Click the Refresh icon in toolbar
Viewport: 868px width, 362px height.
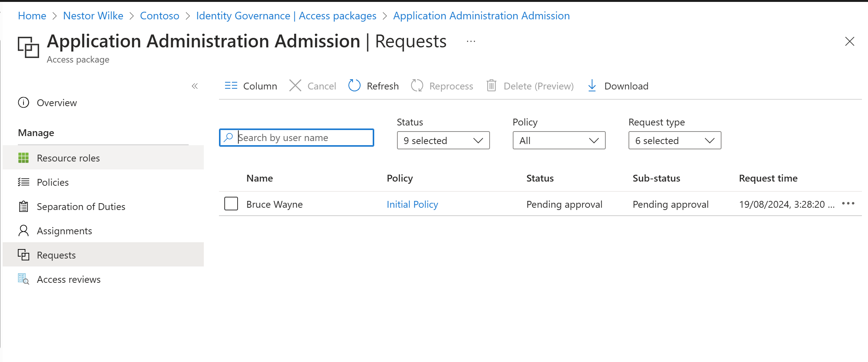[354, 86]
